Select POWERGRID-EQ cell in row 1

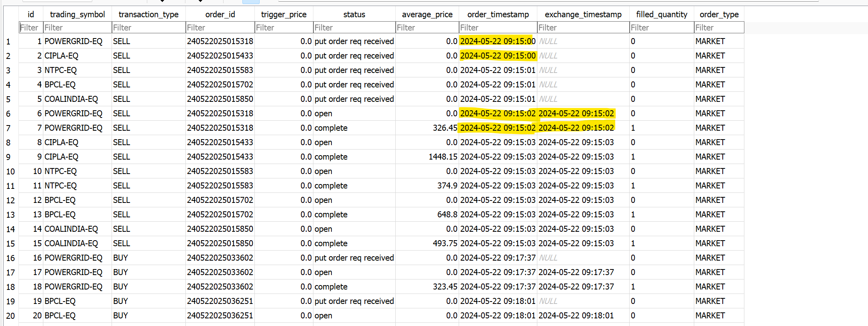click(77, 41)
